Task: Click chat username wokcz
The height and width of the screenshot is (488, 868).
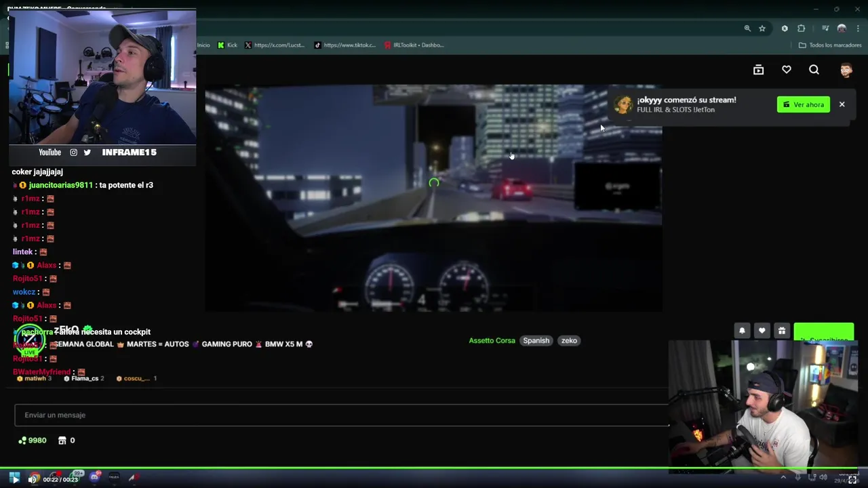Action: [24, 292]
